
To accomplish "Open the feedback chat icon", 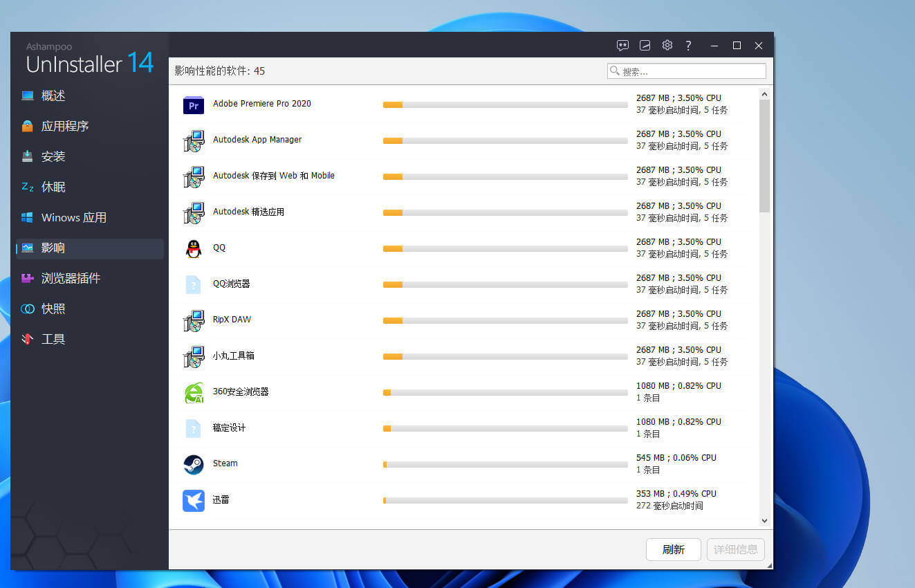I will click(x=622, y=45).
